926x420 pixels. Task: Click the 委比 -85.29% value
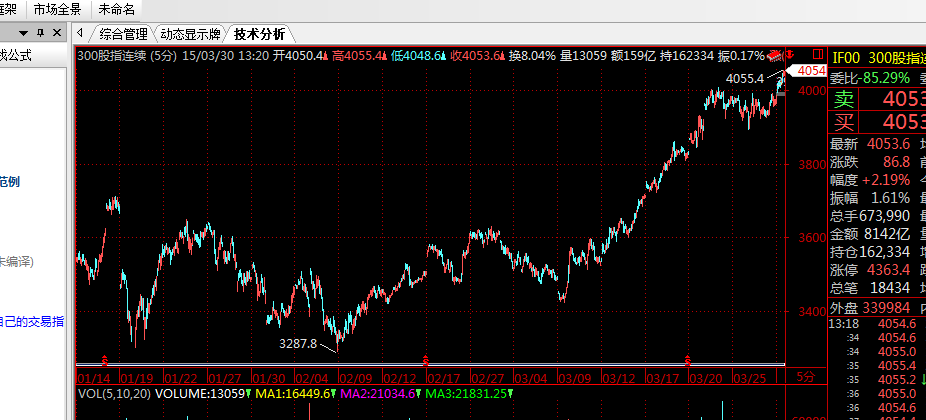884,78
